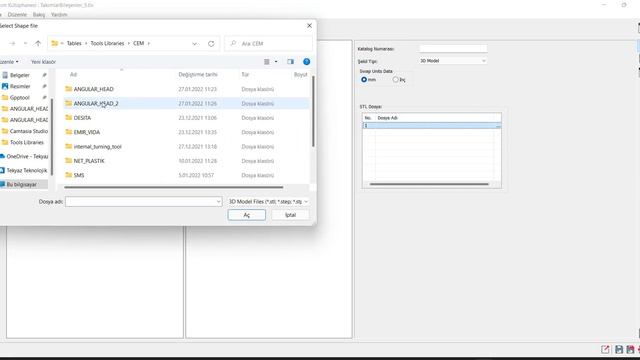Click the pin icon next to Belgeler

(44, 75)
